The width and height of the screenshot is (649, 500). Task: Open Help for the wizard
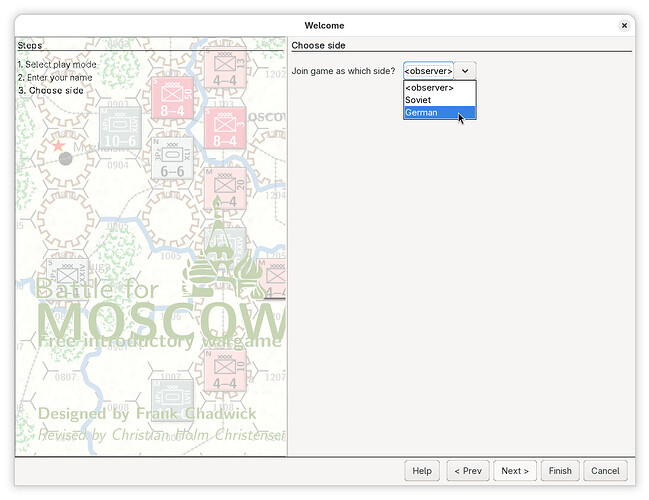422,471
